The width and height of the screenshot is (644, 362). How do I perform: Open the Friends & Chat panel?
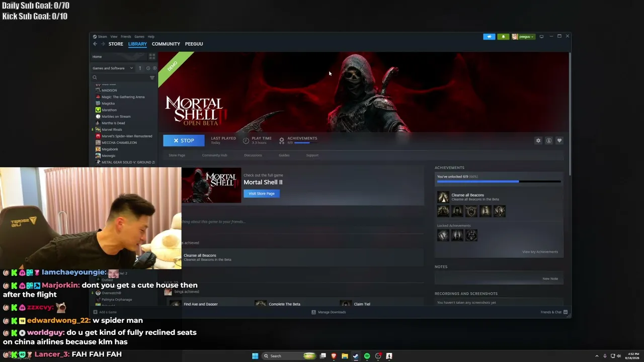click(x=554, y=312)
